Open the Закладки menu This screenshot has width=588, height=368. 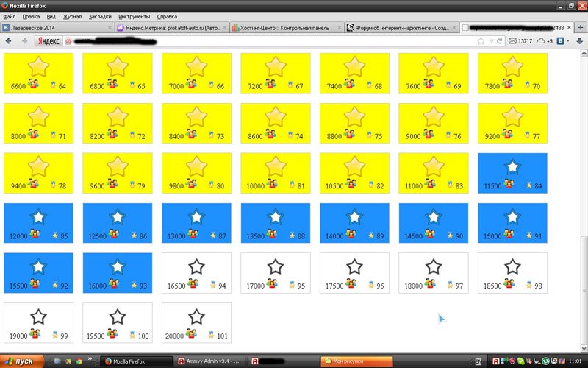pyautogui.click(x=100, y=16)
